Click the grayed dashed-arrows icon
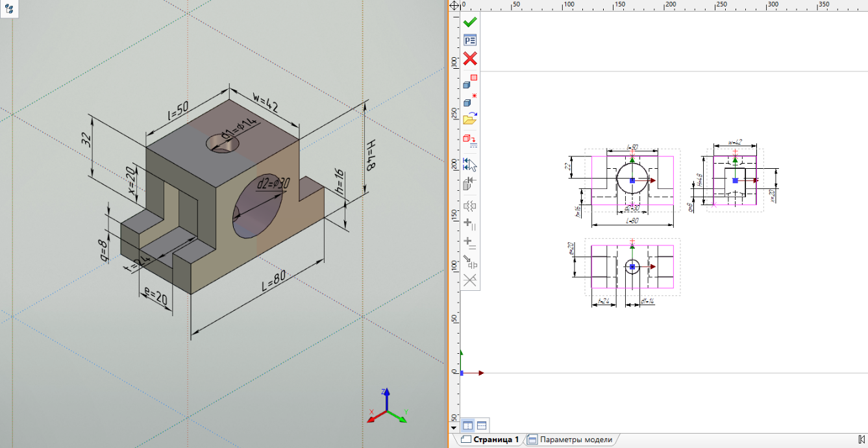The height and width of the screenshot is (448, 868). click(x=470, y=207)
